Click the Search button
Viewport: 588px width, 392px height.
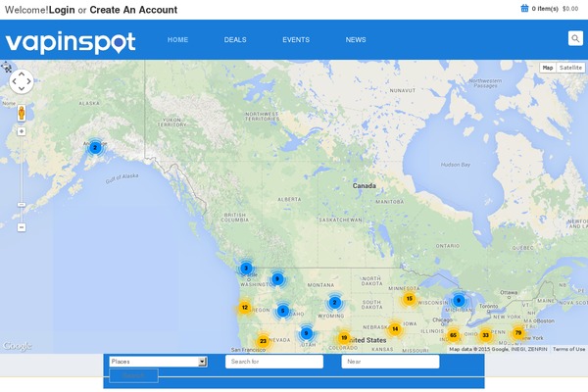pos(133,375)
